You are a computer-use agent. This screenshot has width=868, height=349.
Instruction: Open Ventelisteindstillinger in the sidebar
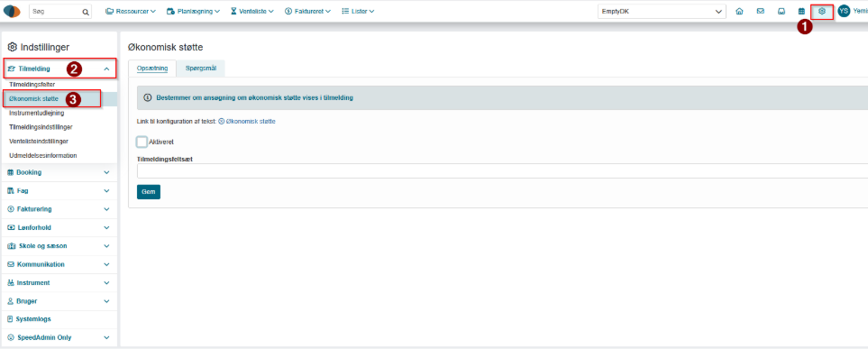tap(39, 142)
